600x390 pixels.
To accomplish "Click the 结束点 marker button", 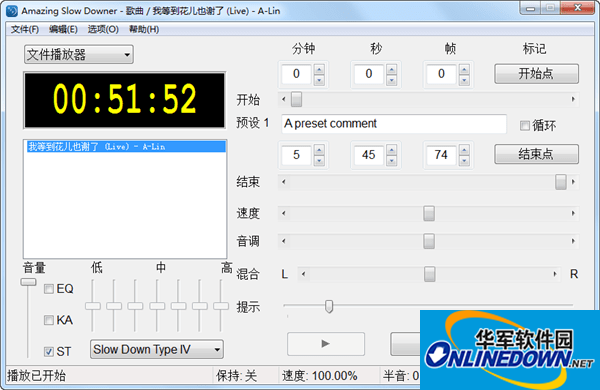I will point(536,154).
